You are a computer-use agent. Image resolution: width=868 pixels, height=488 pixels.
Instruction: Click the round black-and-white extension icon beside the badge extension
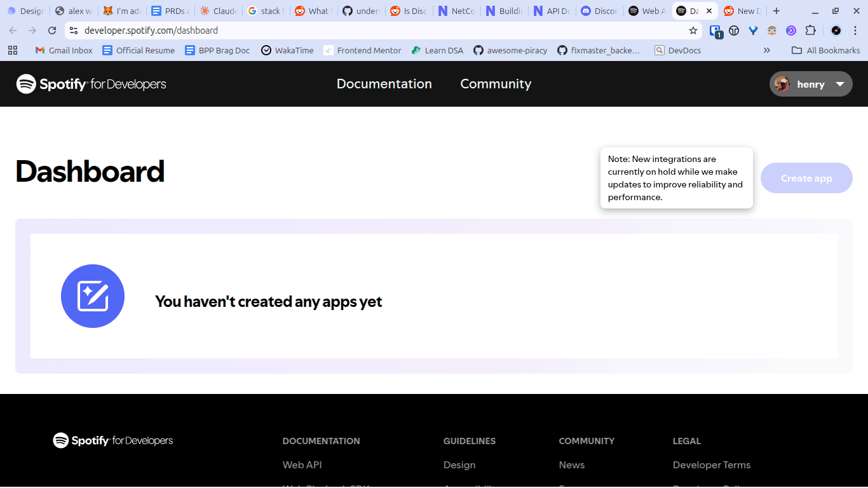click(x=734, y=30)
